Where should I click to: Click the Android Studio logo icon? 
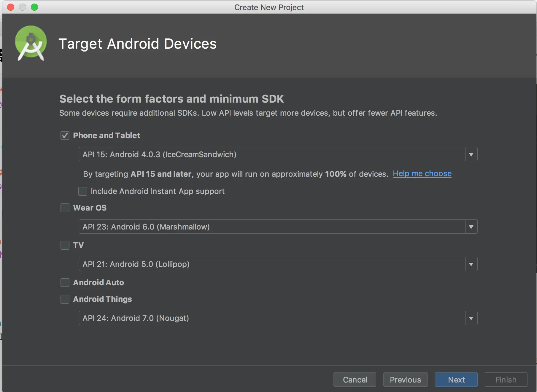click(31, 43)
